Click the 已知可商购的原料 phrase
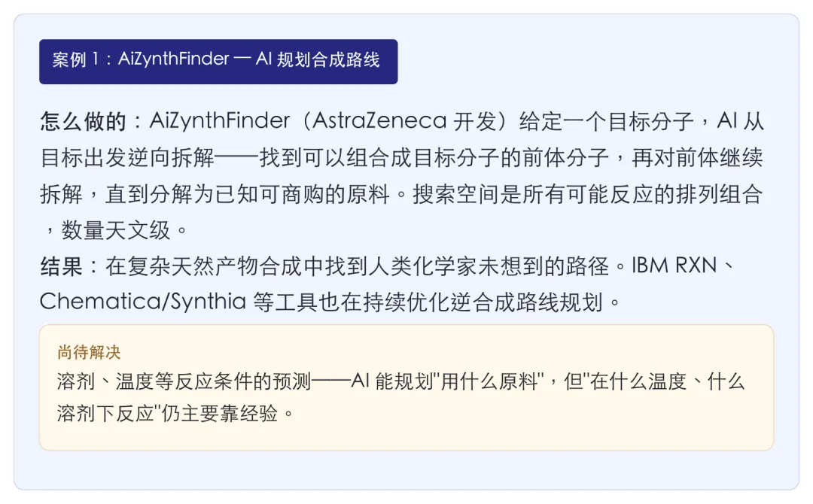 coord(303,194)
